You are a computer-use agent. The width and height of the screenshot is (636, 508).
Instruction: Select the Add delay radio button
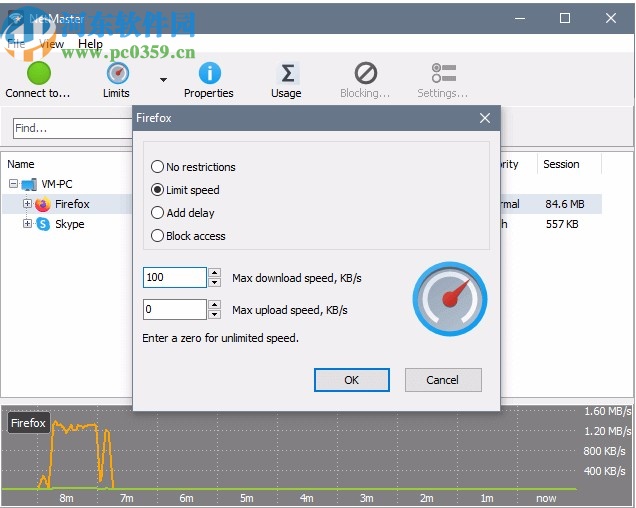[x=157, y=213]
